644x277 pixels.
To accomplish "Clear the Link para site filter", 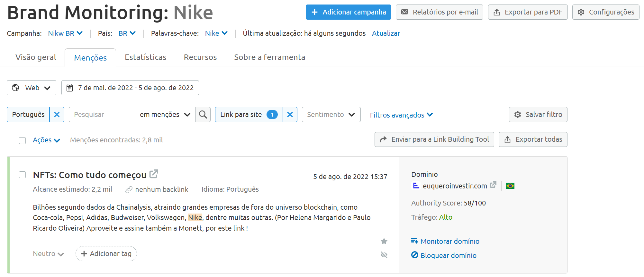I will pos(290,115).
